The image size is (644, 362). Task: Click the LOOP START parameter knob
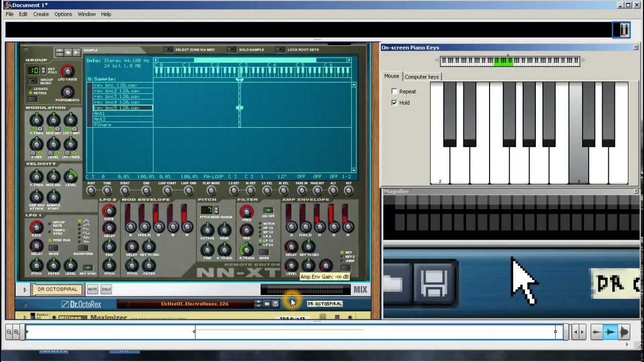(167, 190)
